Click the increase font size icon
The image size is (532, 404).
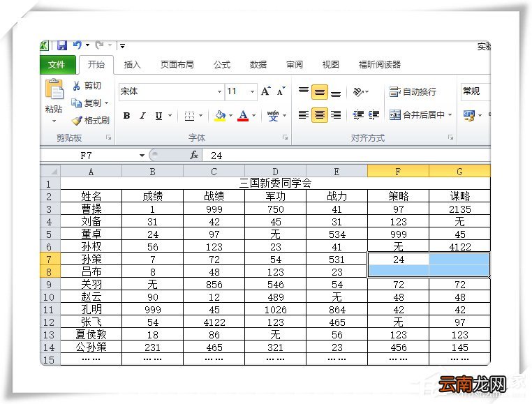(266, 91)
